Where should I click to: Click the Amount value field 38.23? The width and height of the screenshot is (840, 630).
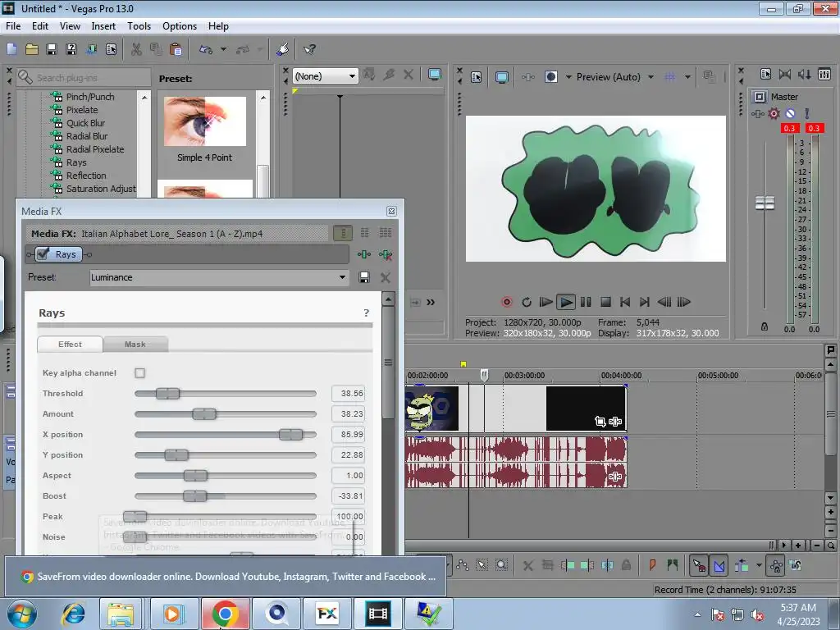pyautogui.click(x=348, y=414)
